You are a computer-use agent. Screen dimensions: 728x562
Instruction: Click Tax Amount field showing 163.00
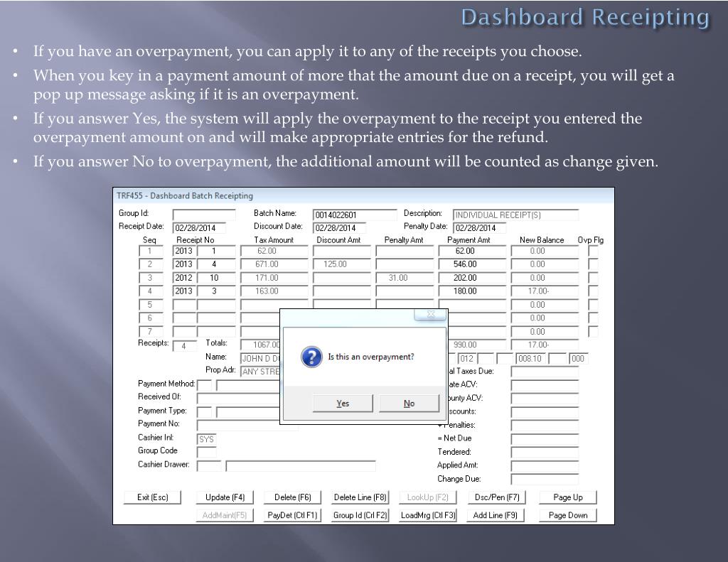pyautogui.click(x=274, y=291)
